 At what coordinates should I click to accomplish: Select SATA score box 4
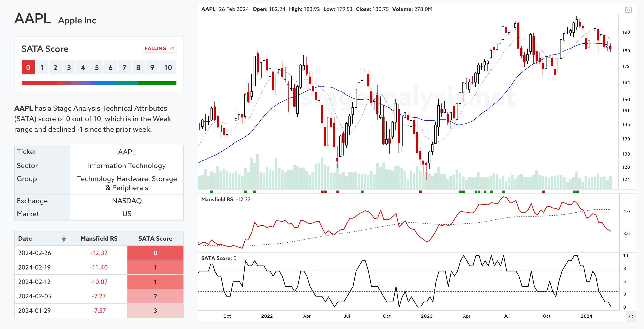[83, 67]
